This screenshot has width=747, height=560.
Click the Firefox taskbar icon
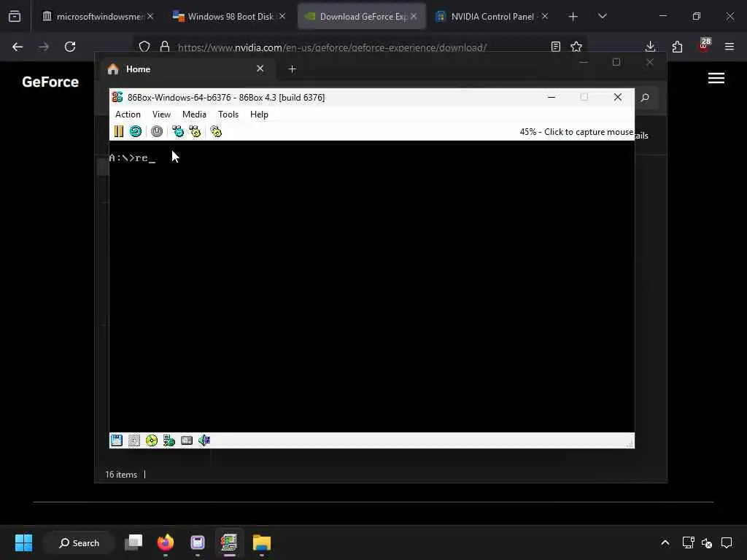pyautogui.click(x=166, y=542)
